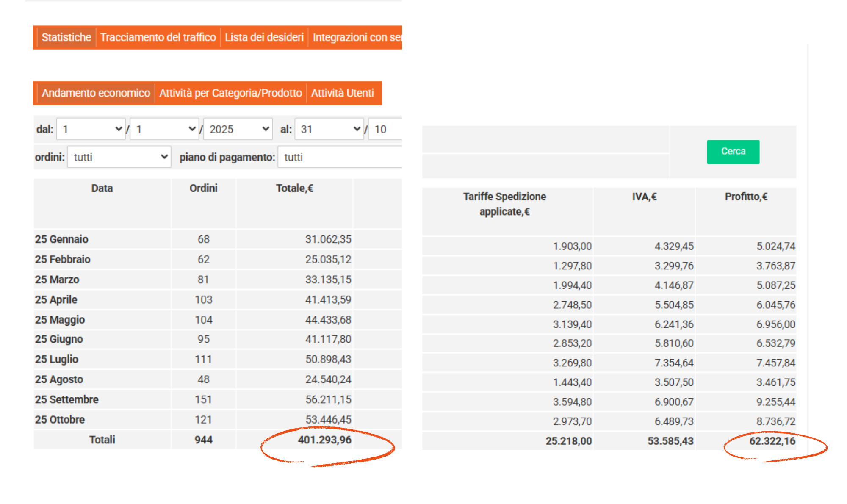The image size is (847, 504).
Task: Open piano di pagamento dropdown
Action: [x=340, y=157]
